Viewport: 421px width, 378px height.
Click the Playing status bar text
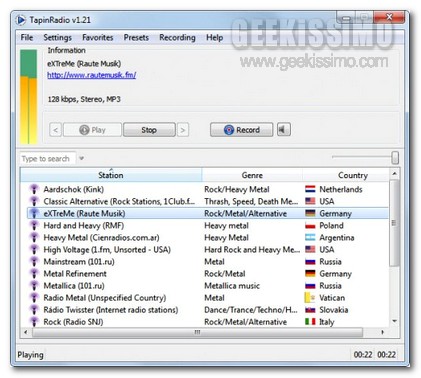click(x=30, y=355)
